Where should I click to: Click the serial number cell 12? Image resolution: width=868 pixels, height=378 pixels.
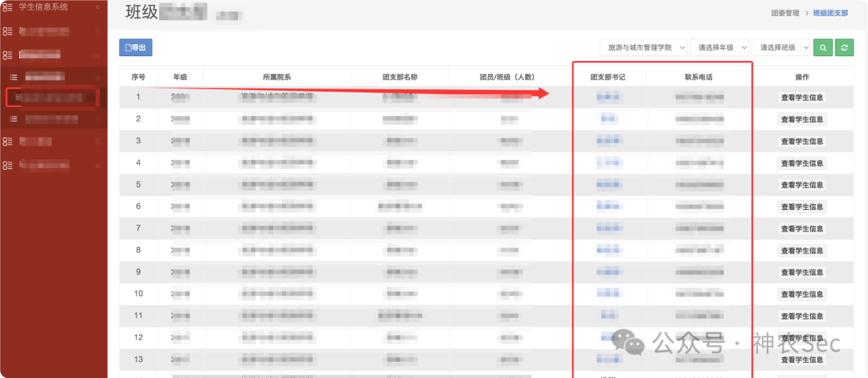[138, 337]
